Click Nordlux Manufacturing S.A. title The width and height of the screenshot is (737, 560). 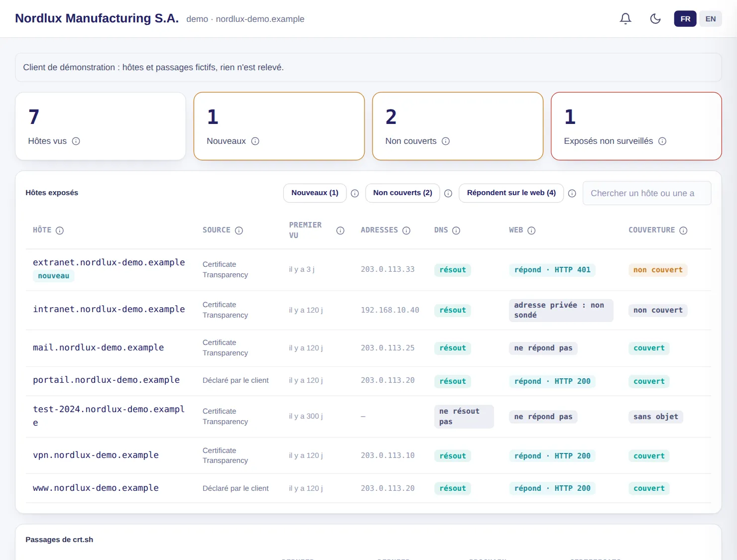pyautogui.click(x=97, y=18)
